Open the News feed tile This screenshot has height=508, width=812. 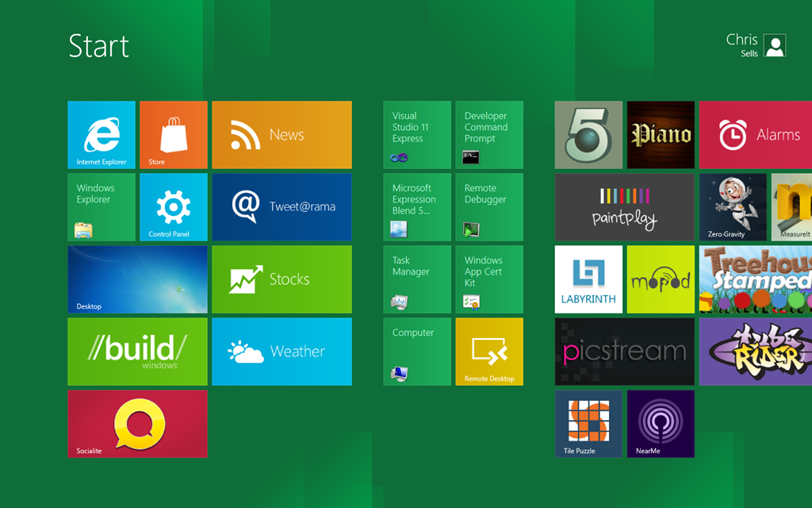(282, 135)
